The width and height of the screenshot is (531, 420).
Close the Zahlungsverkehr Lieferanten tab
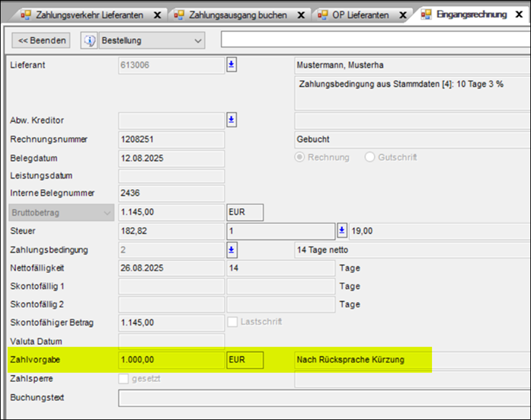[x=157, y=14]
